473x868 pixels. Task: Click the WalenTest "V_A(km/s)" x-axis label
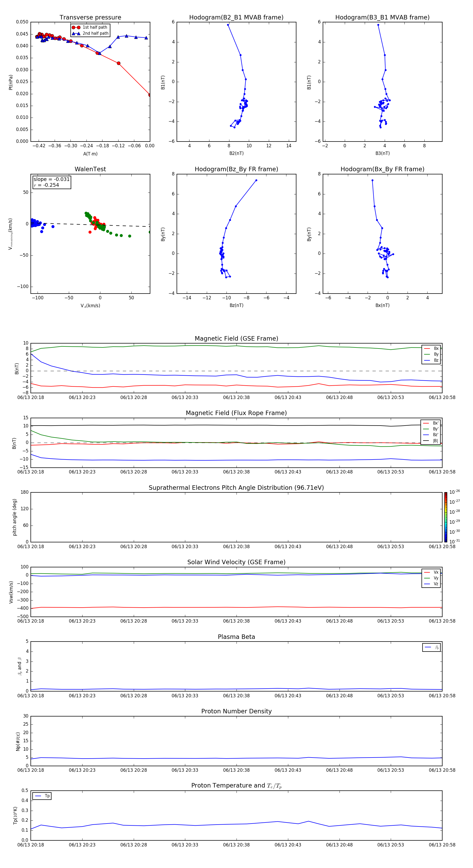(x=90, y=306)
